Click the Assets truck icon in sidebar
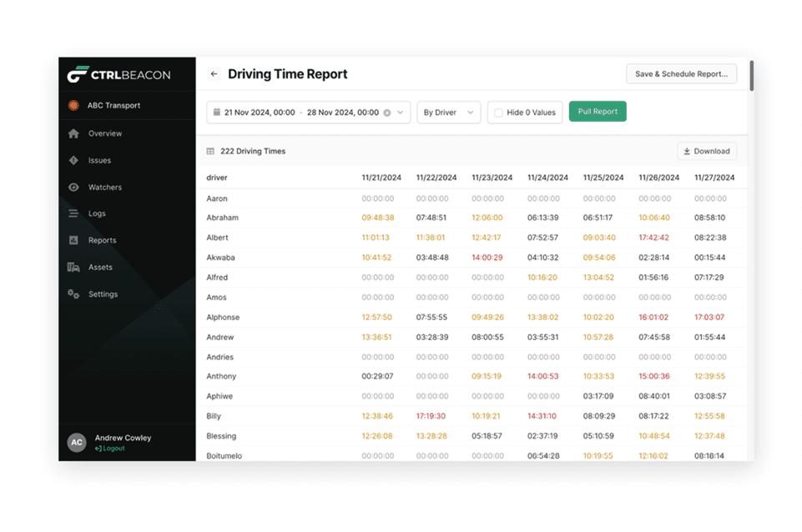The width and height of the screenshot is (802, 532). coord(73,268)
